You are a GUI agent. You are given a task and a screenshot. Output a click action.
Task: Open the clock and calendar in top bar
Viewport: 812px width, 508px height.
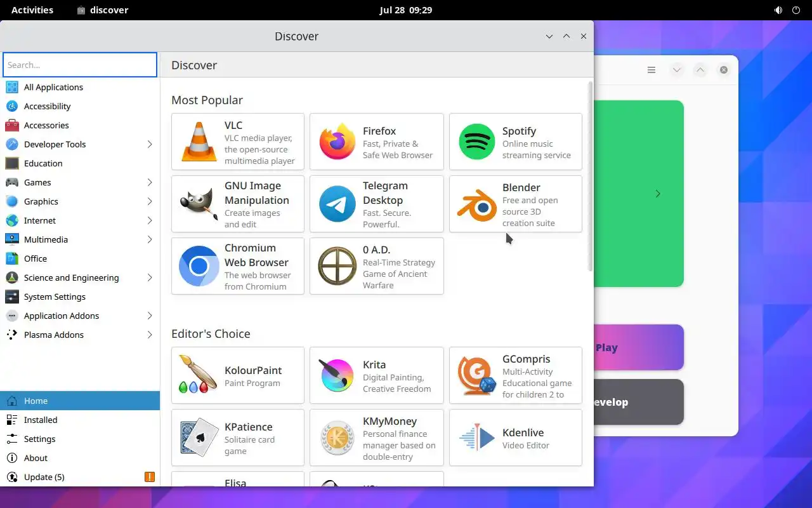tap(406, 10)
